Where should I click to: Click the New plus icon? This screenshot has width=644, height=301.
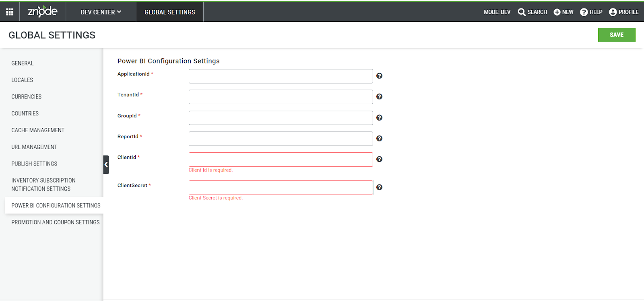pyautogui.click(x=557, y=12)
